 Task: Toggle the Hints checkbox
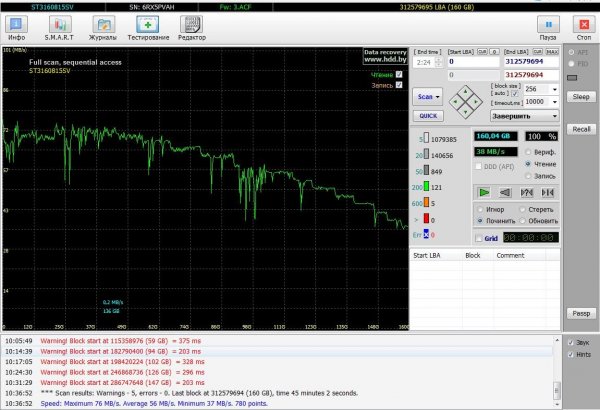571,354
